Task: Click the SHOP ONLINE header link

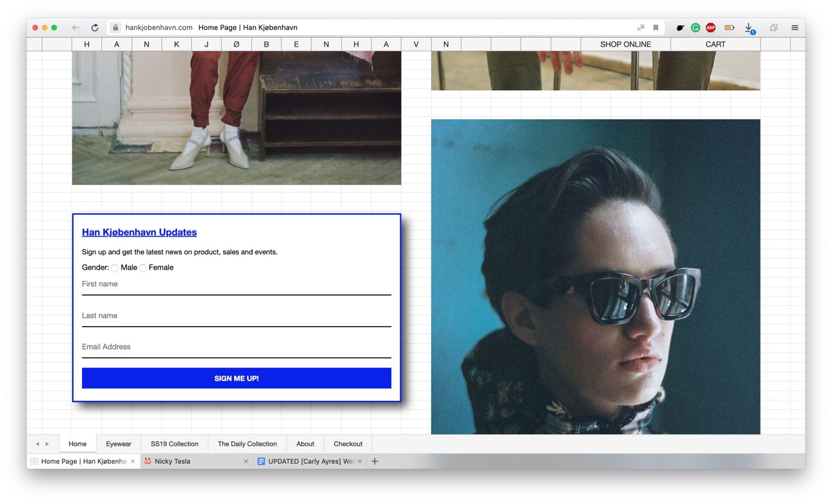Action: click(x=625, y=44)
